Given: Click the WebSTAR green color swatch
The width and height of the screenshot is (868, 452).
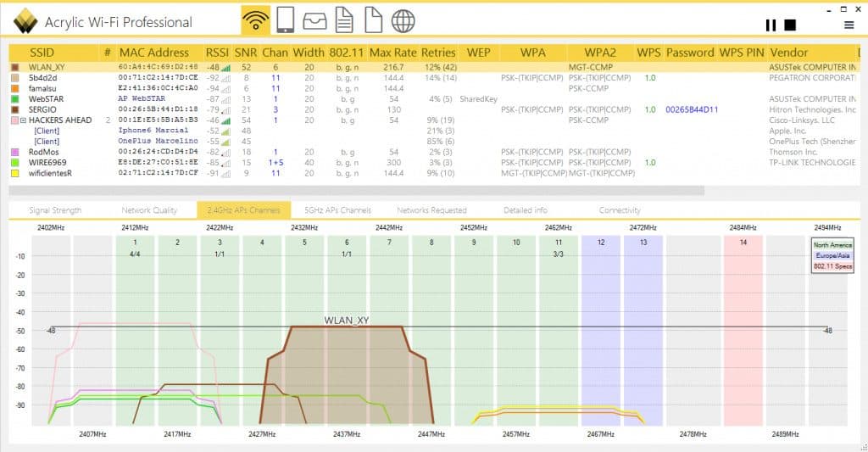Looking at the screenshot, I should coord(15,98).
